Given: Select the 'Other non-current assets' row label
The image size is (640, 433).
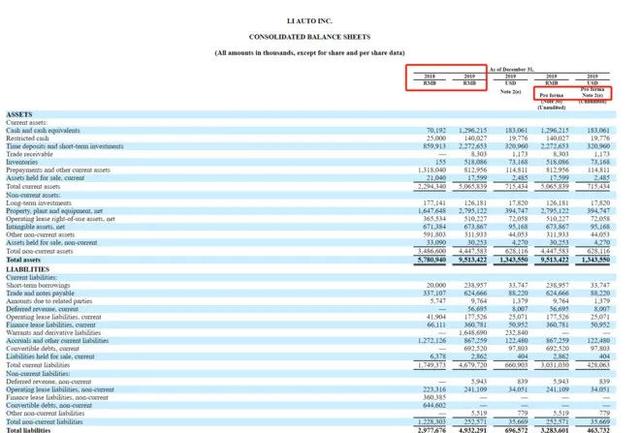Looking at the screenshot, I should click(x=40, y=235).
